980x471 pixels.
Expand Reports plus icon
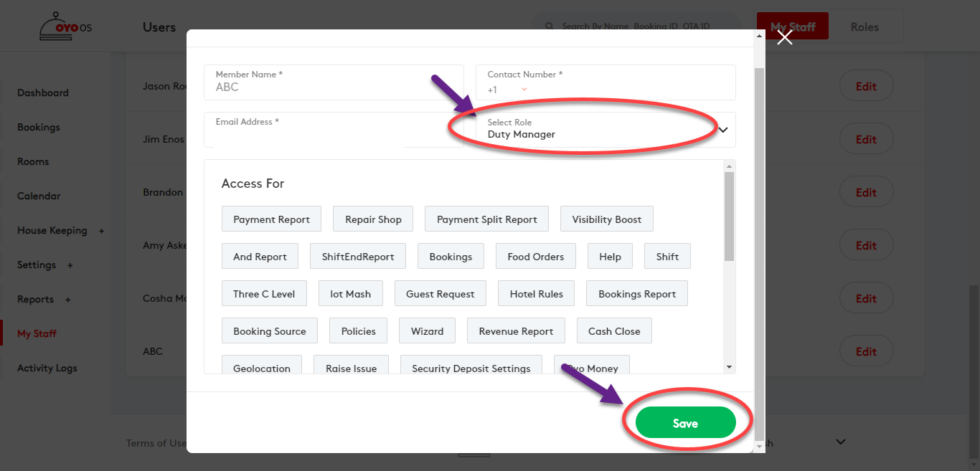pos(68,300)
